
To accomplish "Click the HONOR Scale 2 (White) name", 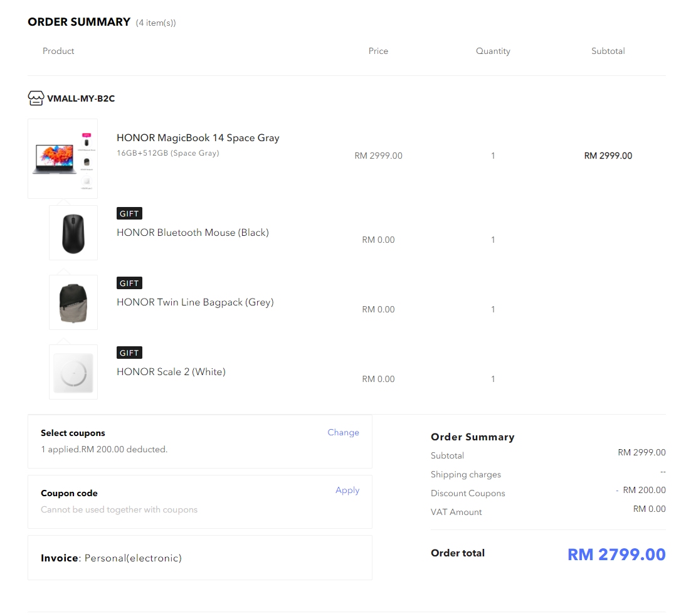I will click(171, 372).
